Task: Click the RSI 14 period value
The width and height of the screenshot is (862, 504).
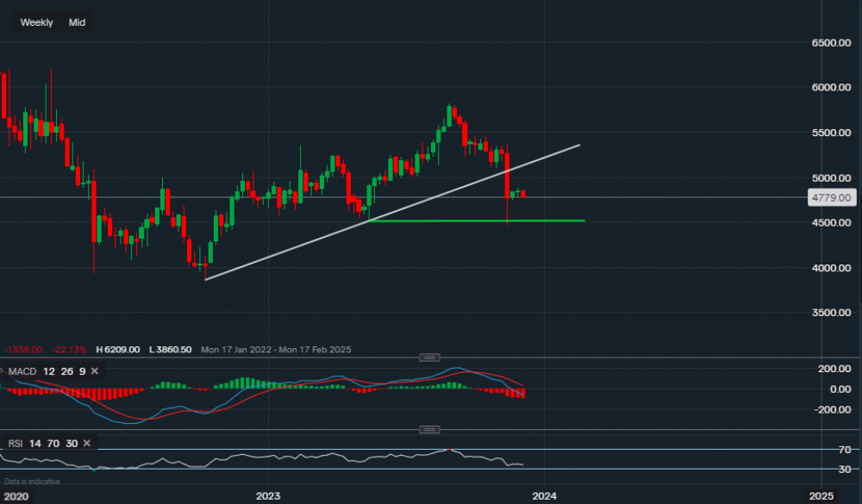Action: click(34, 444)
